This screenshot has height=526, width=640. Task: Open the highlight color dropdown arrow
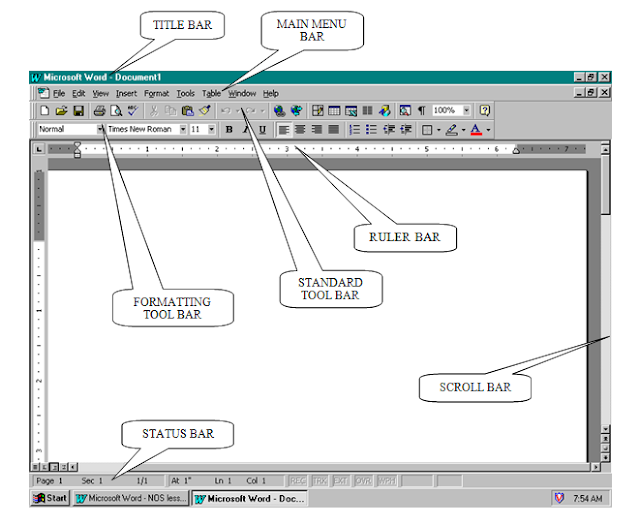pyautogui.click(x=464, y=130)
